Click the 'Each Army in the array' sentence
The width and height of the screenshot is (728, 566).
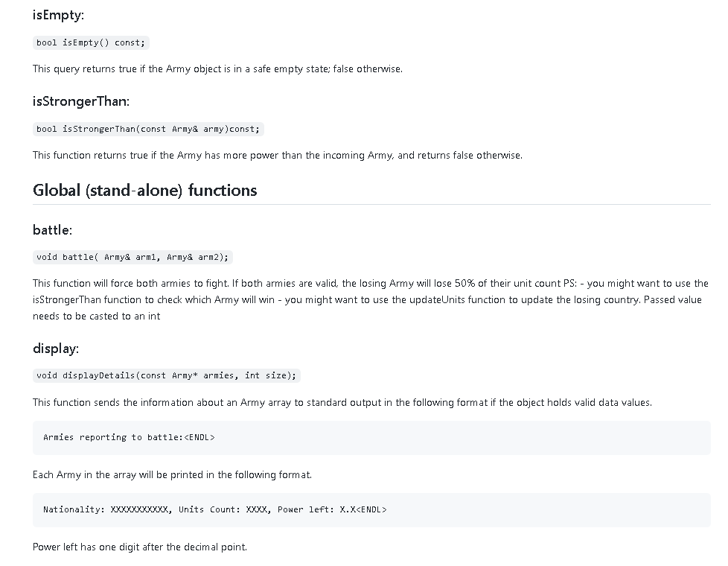172,474
